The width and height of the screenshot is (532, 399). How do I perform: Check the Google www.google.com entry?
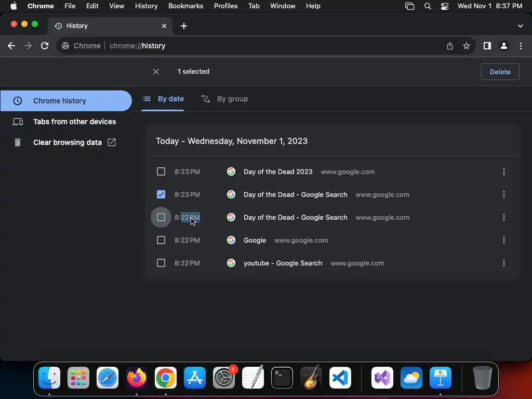(x=161, y=240)
